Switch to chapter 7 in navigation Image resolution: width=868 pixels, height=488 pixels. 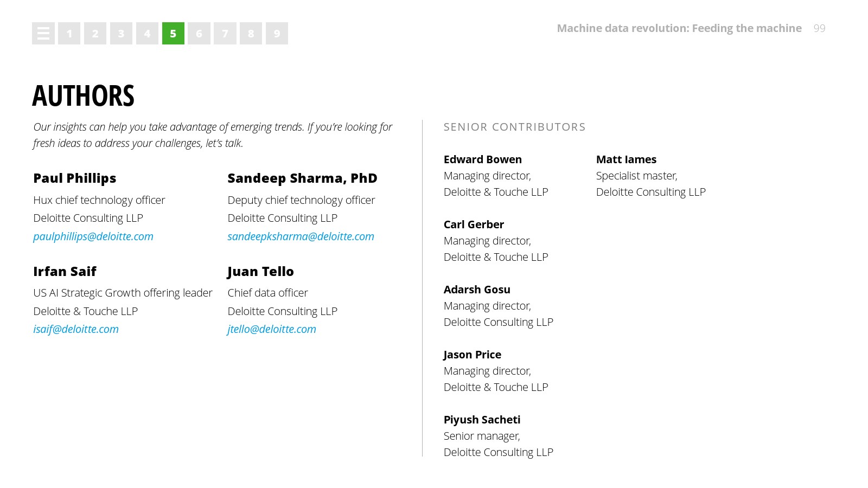225,34
